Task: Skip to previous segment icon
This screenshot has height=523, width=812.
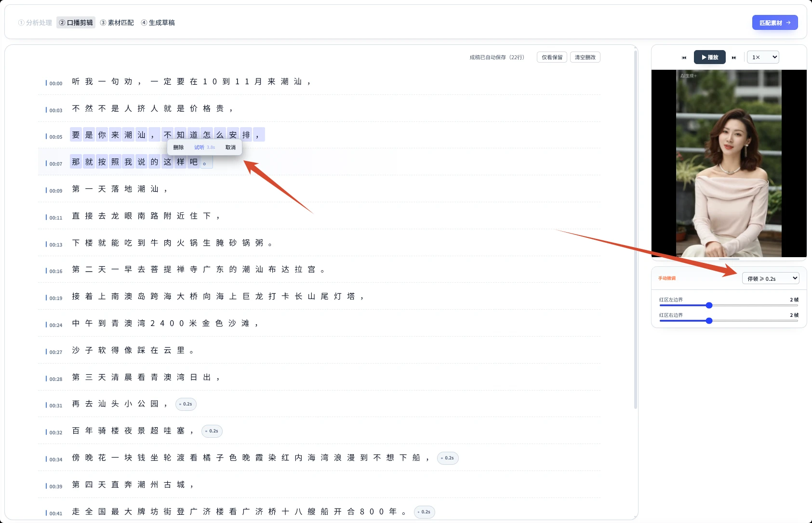Action: point(684,57)
